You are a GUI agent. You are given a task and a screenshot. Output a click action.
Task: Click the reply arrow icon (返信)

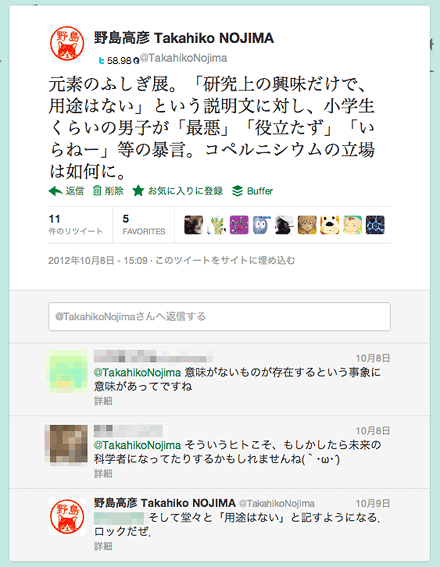pyautogui.click(x=55, y=191)
